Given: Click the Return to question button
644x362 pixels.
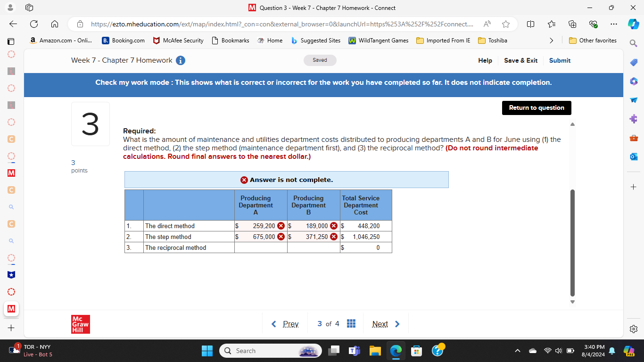Looking at the screenshot, I should tap(537, 107).
